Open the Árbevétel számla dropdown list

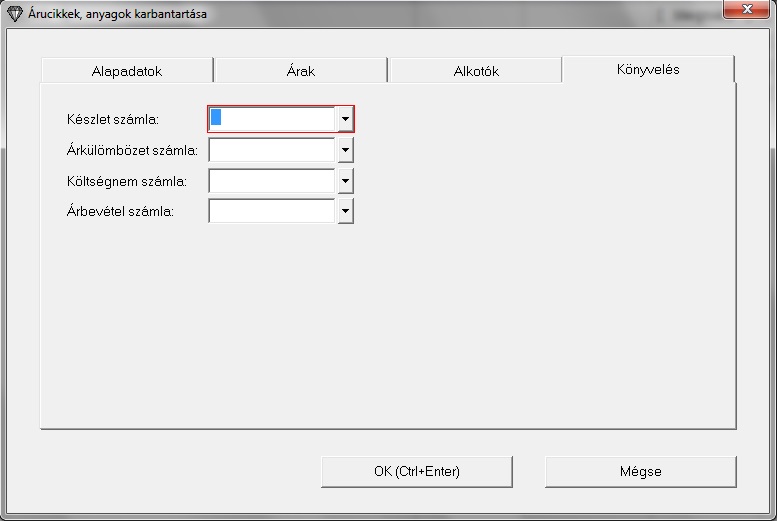(x=345, y=211)
